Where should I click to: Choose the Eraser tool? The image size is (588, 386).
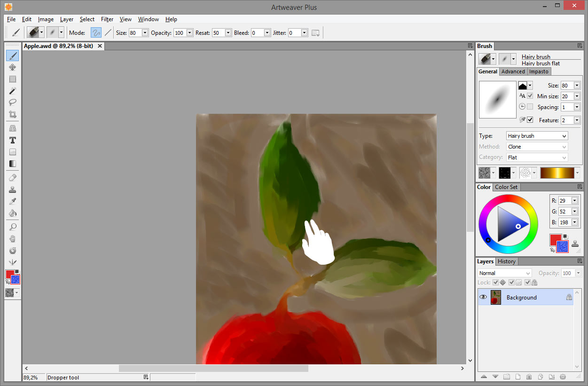(x=13, y=178)
